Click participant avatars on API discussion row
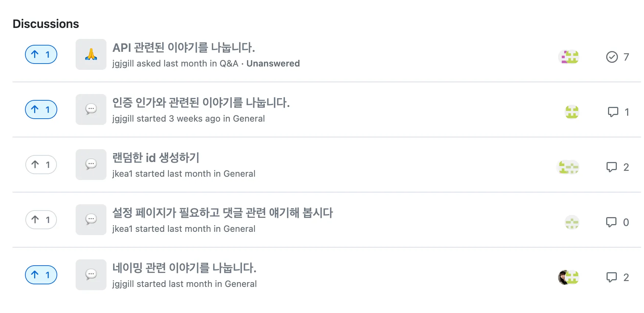 point(569,57)
